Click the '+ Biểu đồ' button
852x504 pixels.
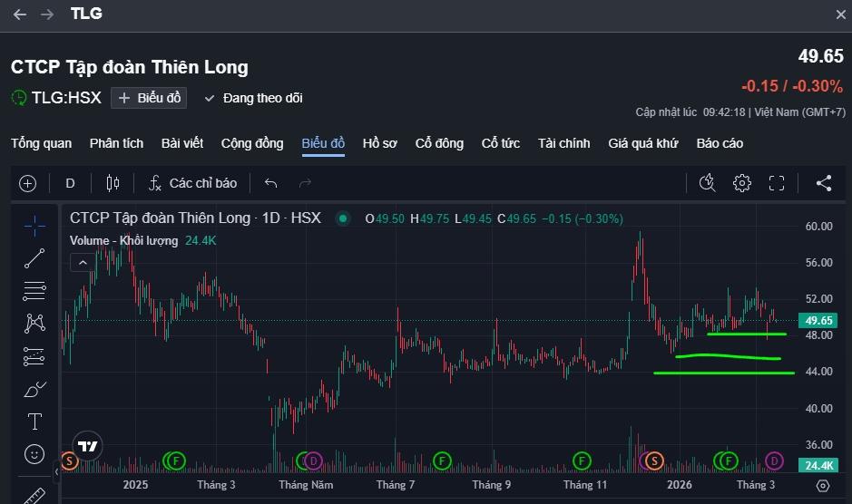(x=149, y=98)
